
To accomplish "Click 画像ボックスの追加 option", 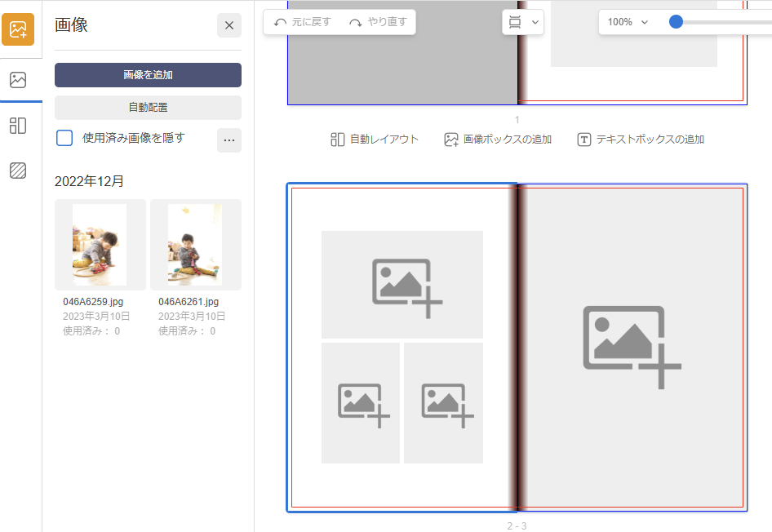I will coord(498,140).
